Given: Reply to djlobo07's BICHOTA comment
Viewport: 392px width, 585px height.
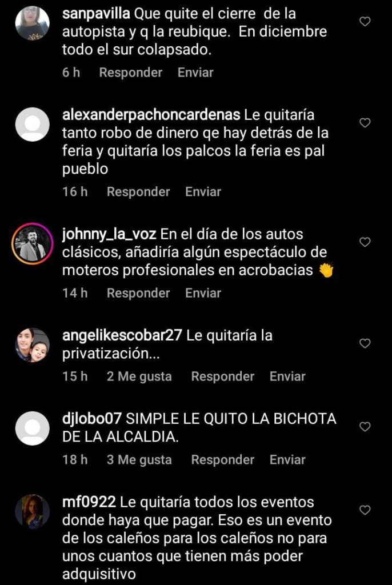Looking at the screenshot, I should pos(222,460).
